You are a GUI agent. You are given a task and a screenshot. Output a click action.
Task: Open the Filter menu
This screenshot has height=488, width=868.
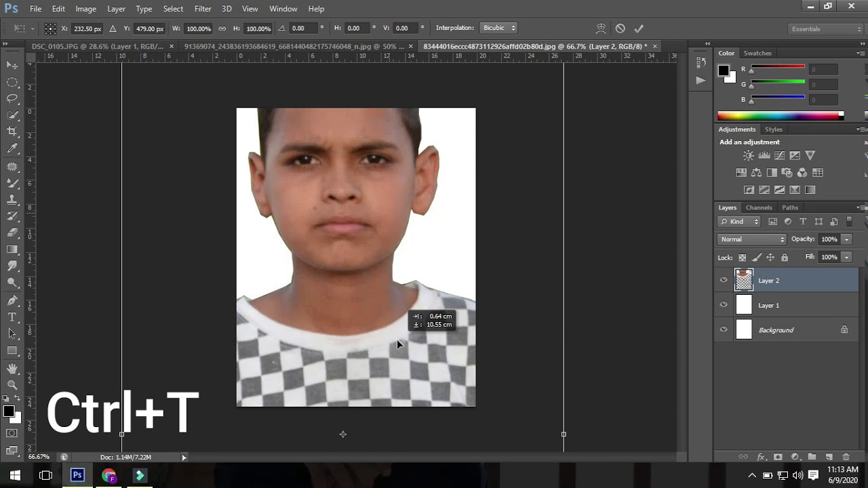pyautogui.click(x=203, y=9)
